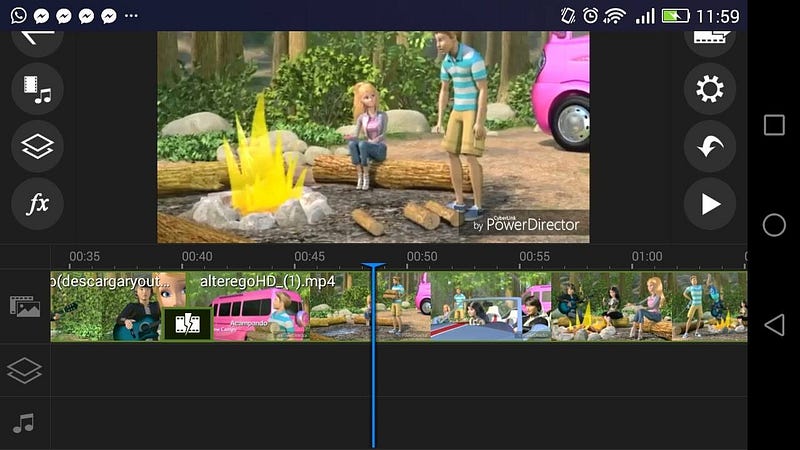Open the add video and music media button
800x450 pixels.
pos(37,89)
